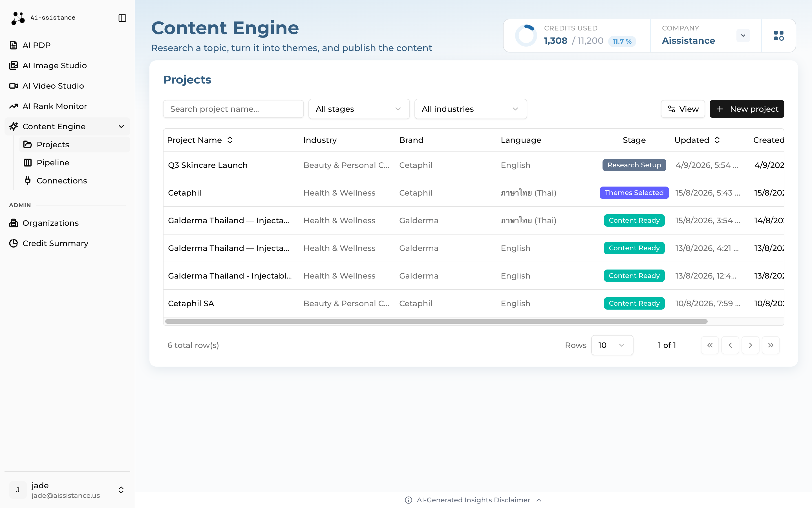Image resolution: width=812 pixels, height=508 pixels.
Task: Expand the jade account switcher
Action: (122, 490)
